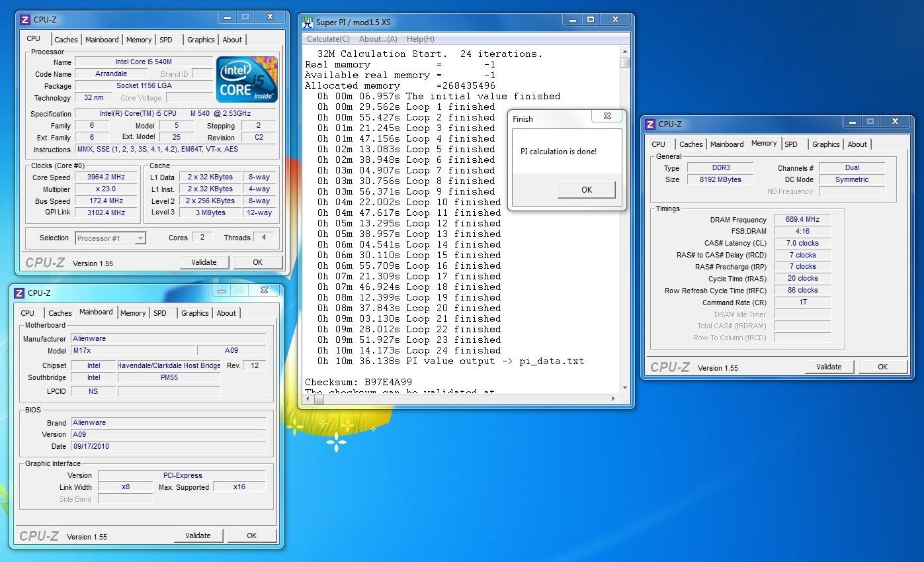The image size is (924, 562).
Task: Click the Bus Speed value 172.4 MHz
Action: (106, 201)
